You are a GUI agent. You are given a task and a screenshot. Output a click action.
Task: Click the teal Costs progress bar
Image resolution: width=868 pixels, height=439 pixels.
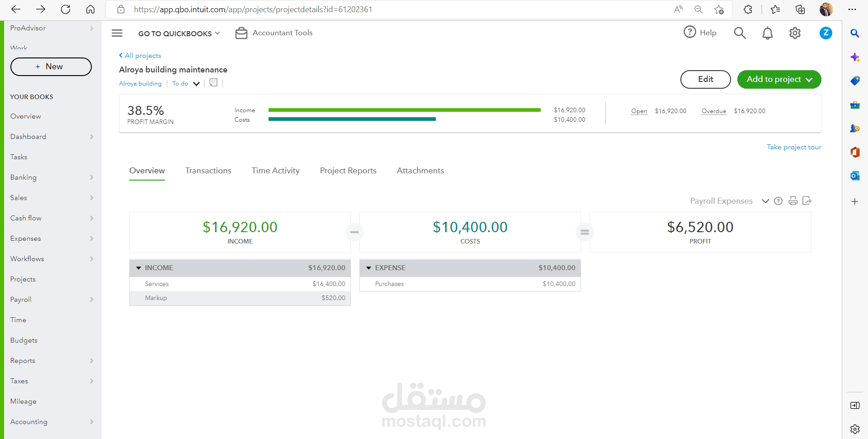point(352,119)
